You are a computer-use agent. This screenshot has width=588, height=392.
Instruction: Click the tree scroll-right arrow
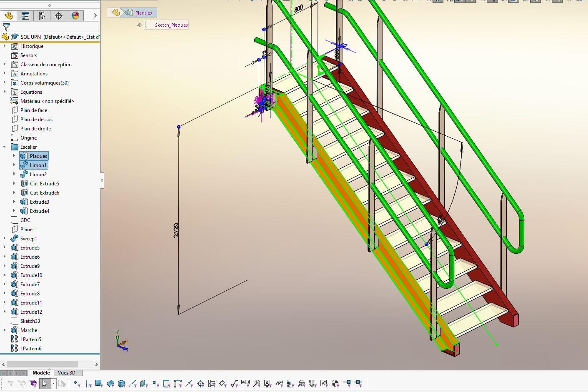[96, 364]
